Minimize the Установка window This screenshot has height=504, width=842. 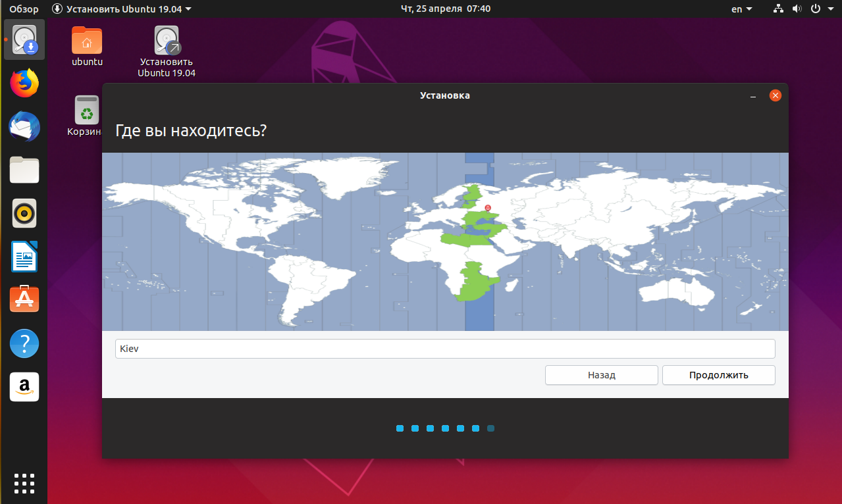click(x=753, y=96)
